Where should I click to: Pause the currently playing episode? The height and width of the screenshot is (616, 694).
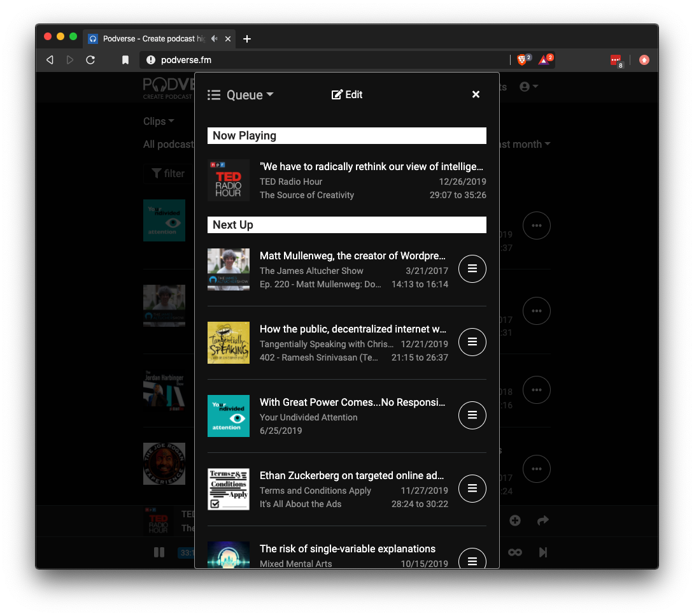pos(159,552)
